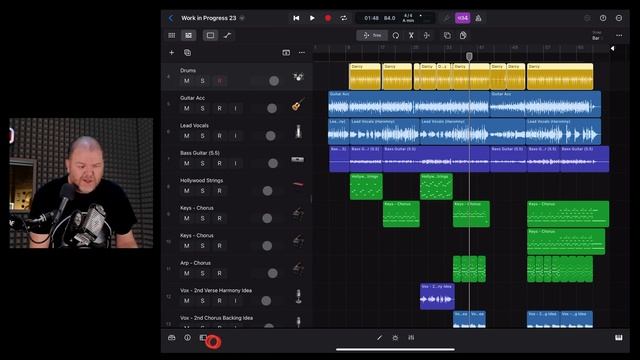
Task: Select the Split scissors tool
Action: click(x=411, y=36)
